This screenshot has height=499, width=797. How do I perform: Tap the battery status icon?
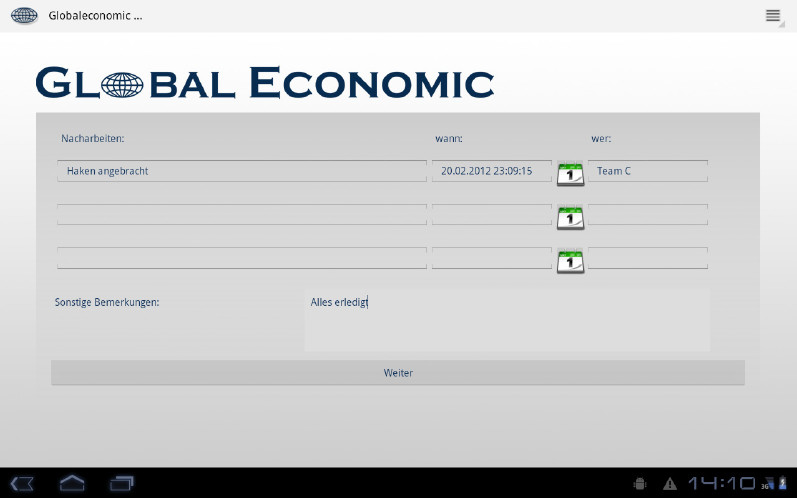[783, 483]
